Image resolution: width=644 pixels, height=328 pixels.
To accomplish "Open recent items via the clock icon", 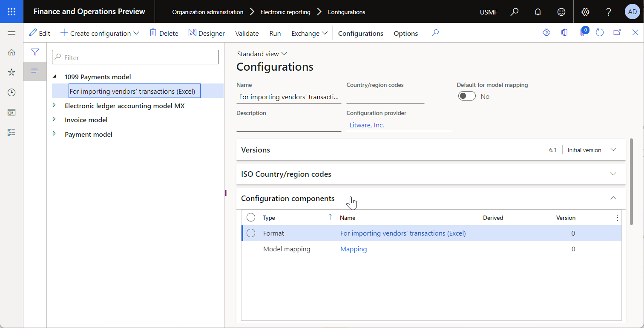I will pos(11,92).
